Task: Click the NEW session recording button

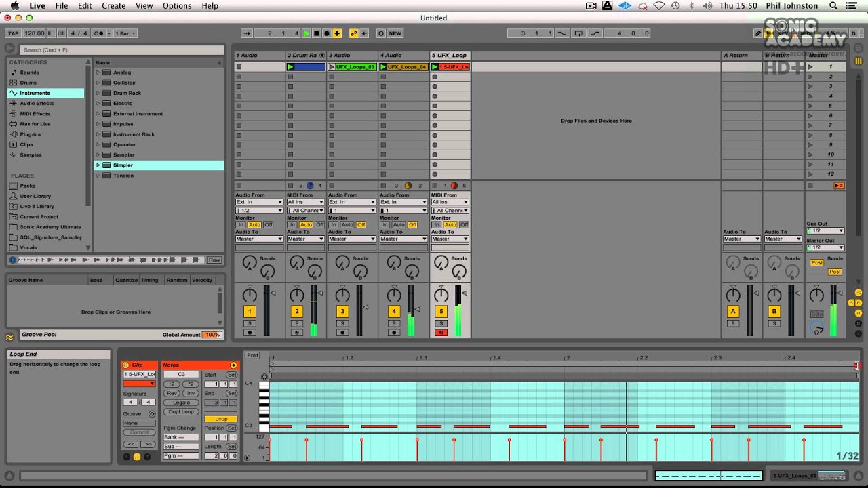Action: pyautogui.click(x=395, y=33)
